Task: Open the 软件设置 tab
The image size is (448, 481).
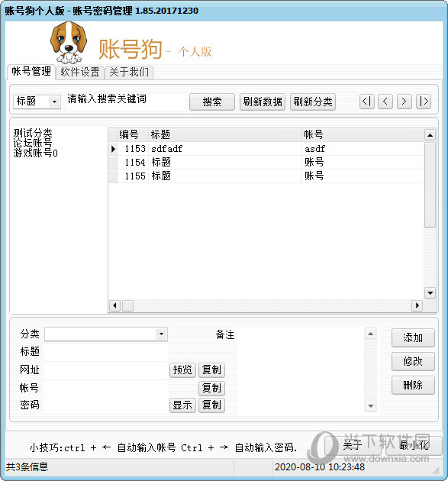Action: [80, 73]
